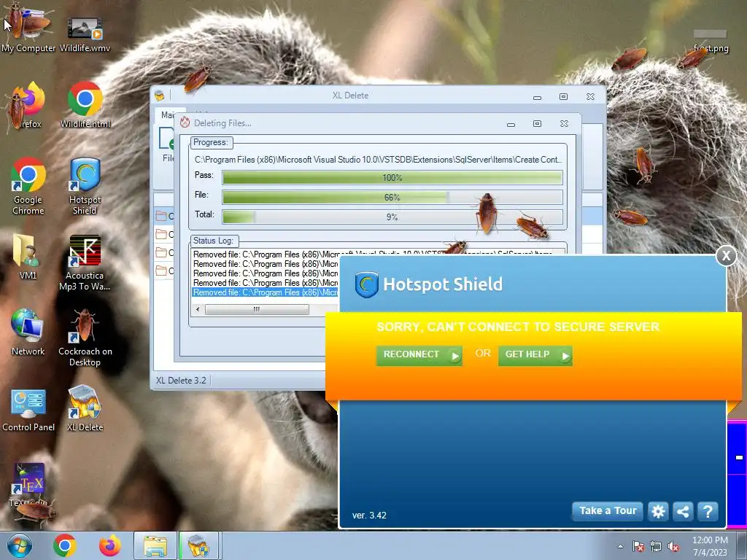Open the Wildlife.wmv video file icon
The height and width of the screenshot is (560, 747).
point(85,34)
